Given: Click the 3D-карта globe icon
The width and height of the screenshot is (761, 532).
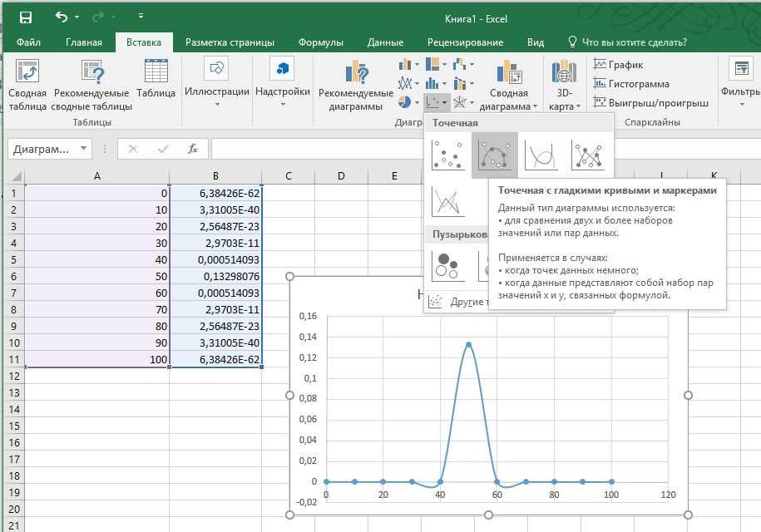Looking at the screenshot, I should [563, 72].
